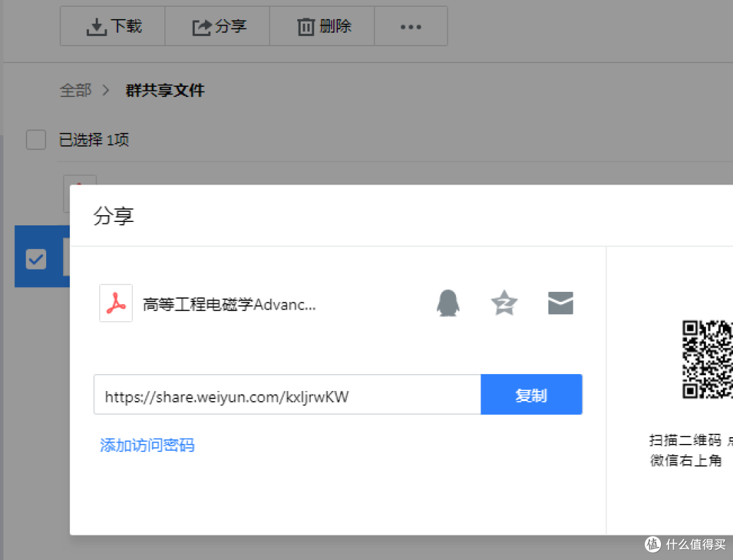Click the 分享 share toolbar button
The image size is (733, 560).
(217, 26)
